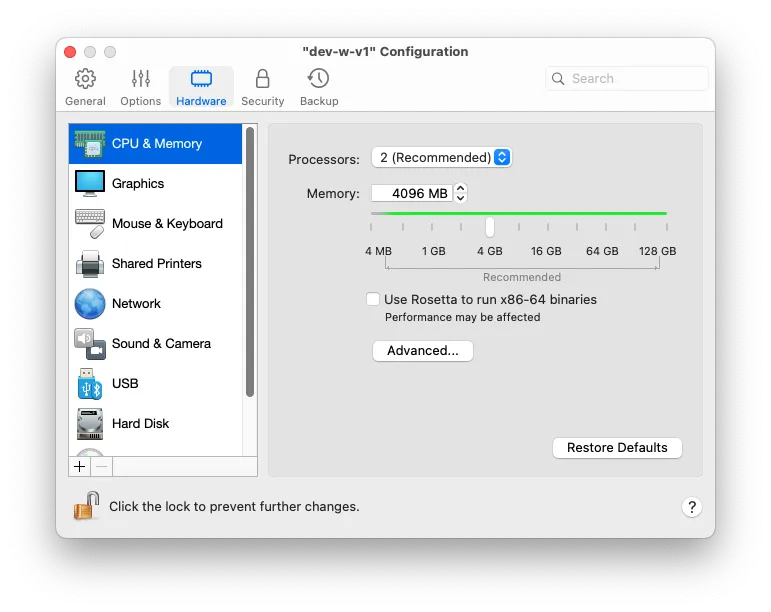Viewport: 771px width, 612px height.
Task: Enable Use Rosetta to run x86-64 binaries
Action: 373,299
